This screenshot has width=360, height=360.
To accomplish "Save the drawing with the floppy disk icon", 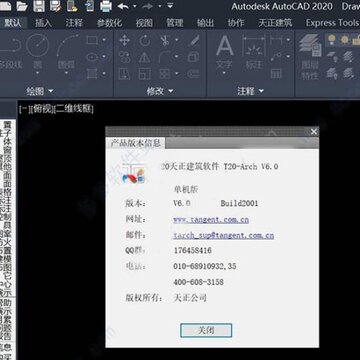I will coord(39,6).
